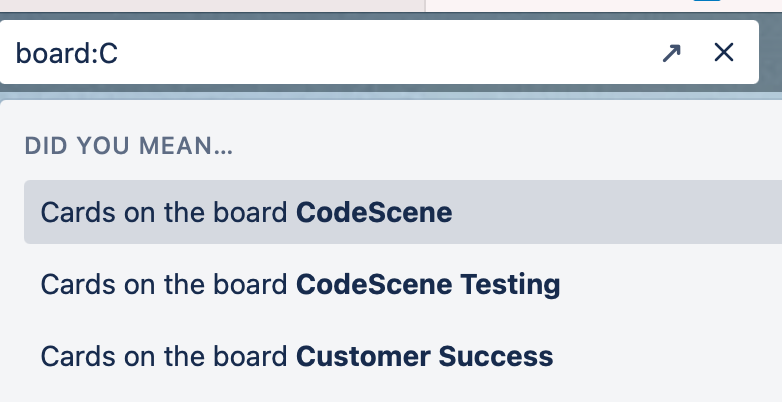The image size is (782, 402).
Task: Click the Did You Mean heading
Action: click(128, 146)
